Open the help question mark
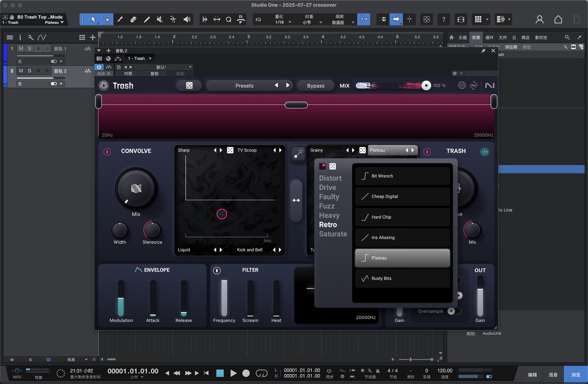The width and height of the screenshot is (588, 384). pyautogui.click(x=443, y=19)
